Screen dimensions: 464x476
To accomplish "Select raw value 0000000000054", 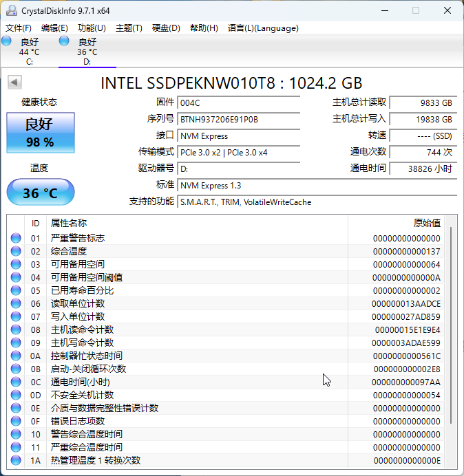I will pos(407,395).
